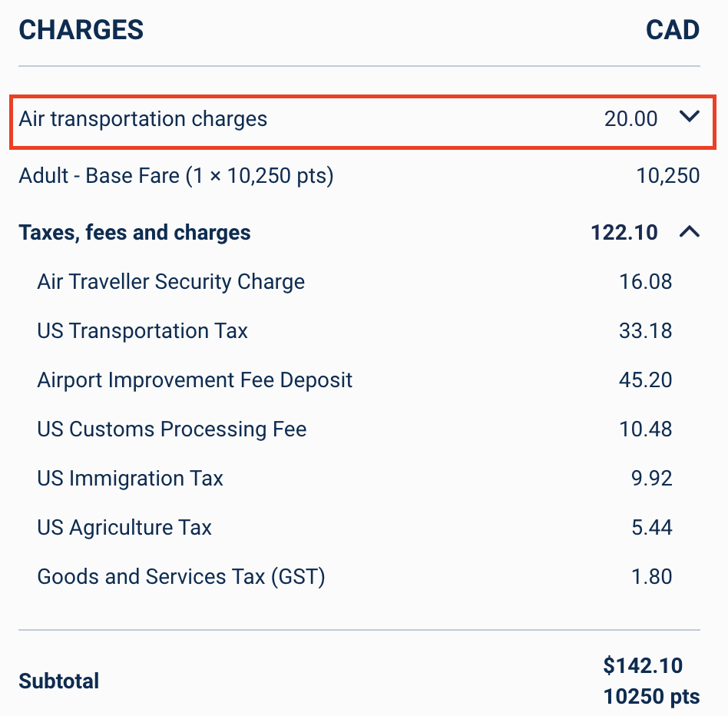Select US Transportation Tax item
Image resolution: width=728 pixels, height=716 pixels.
143,331
